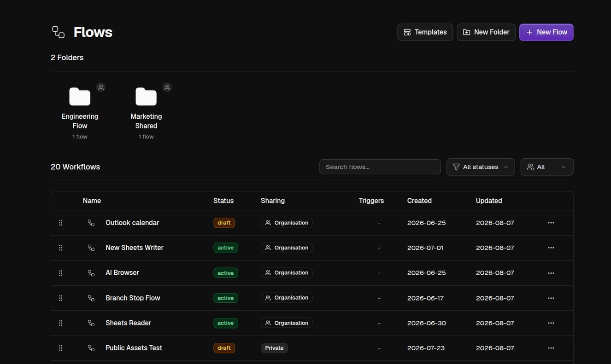This screenshot has width=611, height=364.
Task: Click the 20 Workflows heading
Action: [x=75, y=167]
